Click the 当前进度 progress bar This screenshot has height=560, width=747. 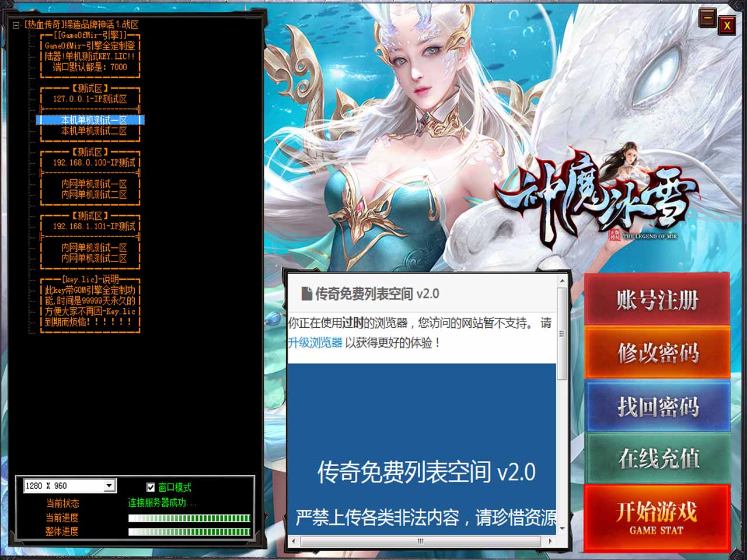click(189, 518)
